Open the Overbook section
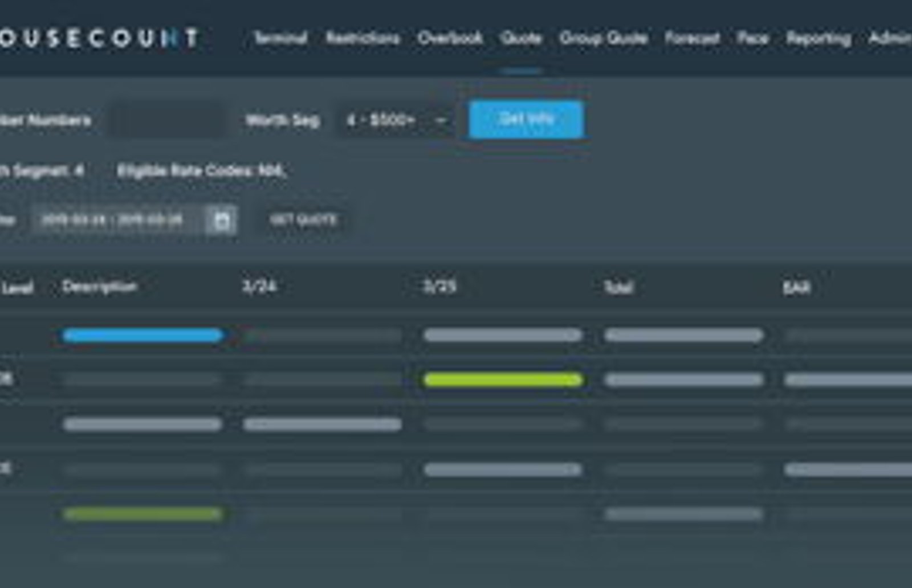Image resolution: width=912 pixels, height=588 pixels. [450, 38]
